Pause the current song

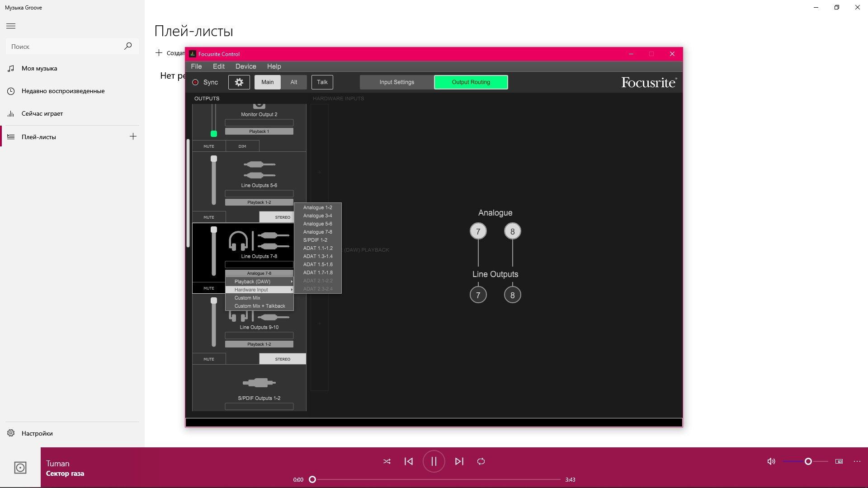pyautogui.click(x=434, y=461)
